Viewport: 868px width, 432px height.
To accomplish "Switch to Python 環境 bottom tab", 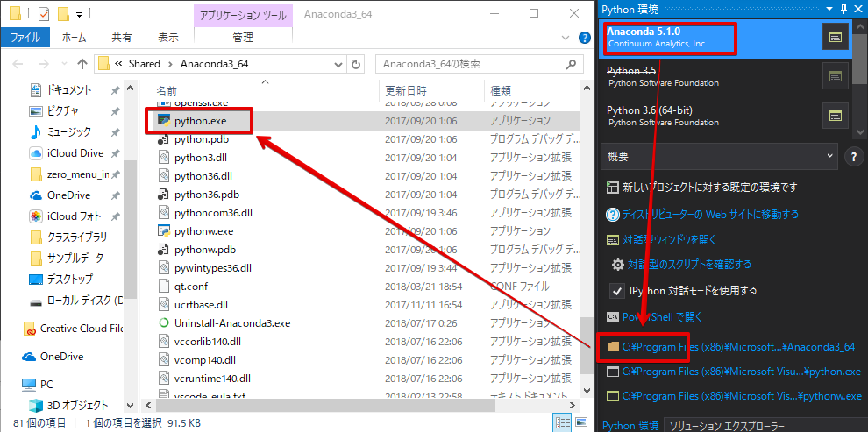I will click(630, 425).
